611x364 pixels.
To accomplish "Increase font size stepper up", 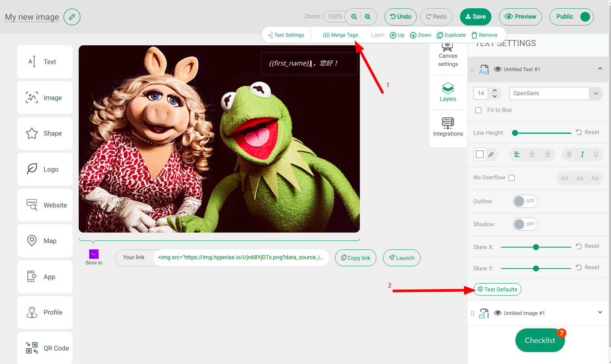I will pyautogui.click(x=495, y=90).
